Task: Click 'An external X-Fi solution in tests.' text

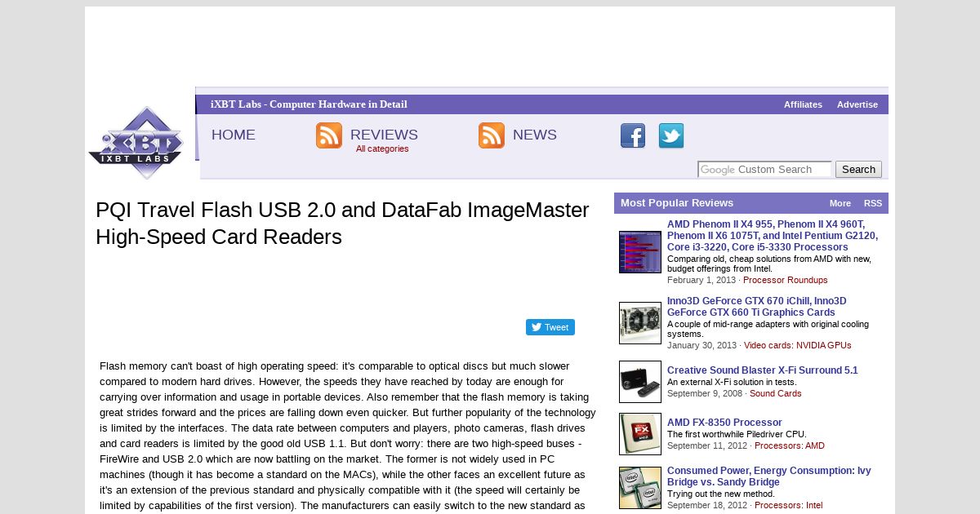Action: pos(732,382)
